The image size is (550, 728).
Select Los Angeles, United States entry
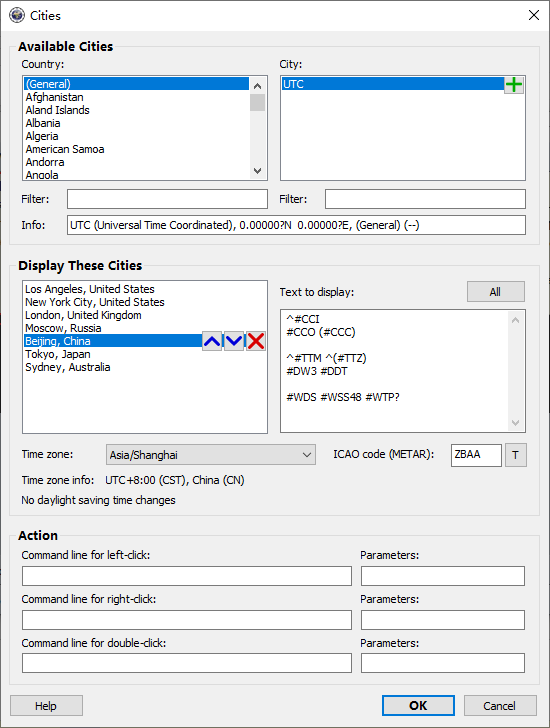[90, 289]
